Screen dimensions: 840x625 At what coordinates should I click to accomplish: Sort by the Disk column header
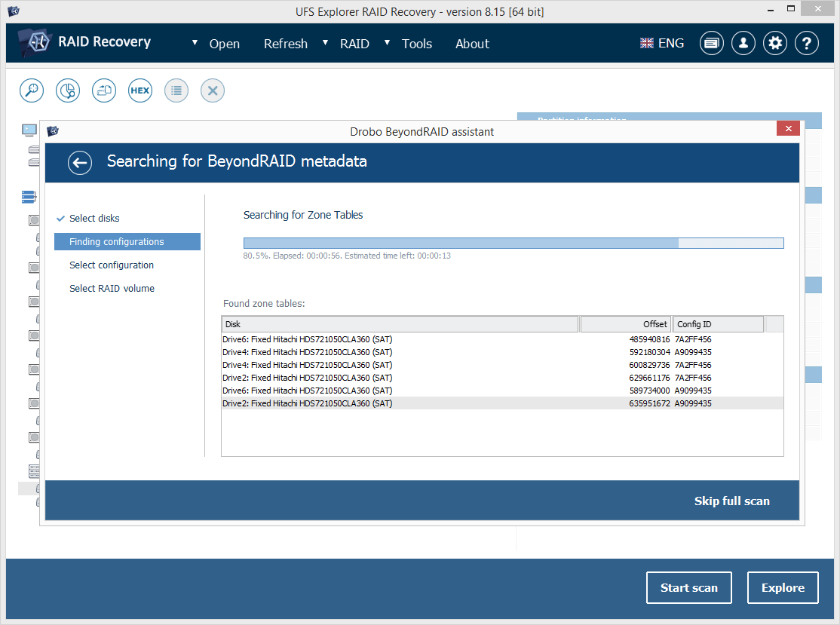pyautogui.click(x=400, y=324)
